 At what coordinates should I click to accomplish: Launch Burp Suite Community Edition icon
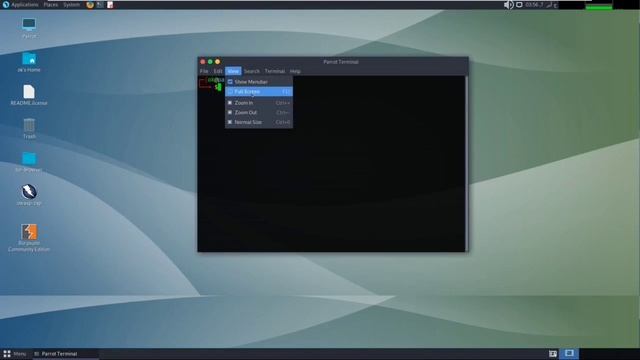29,231
